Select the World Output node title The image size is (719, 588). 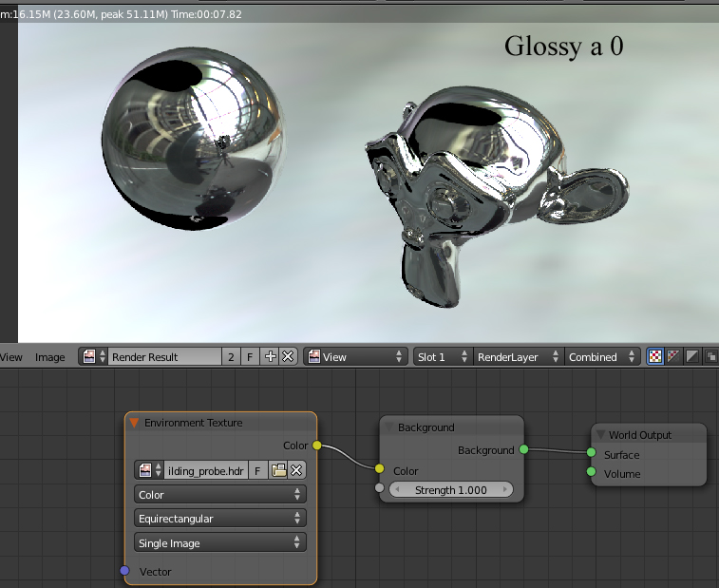coord(639,435)
